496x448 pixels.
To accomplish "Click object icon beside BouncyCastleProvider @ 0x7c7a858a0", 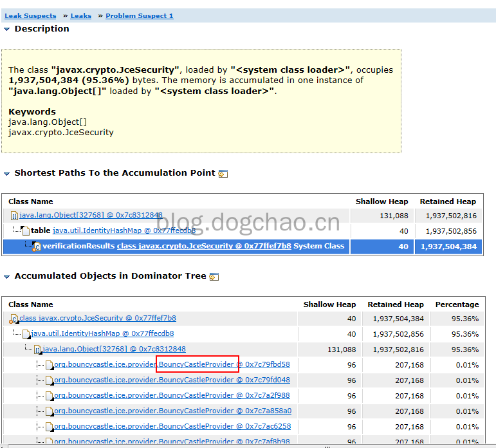I will [50, 411].
